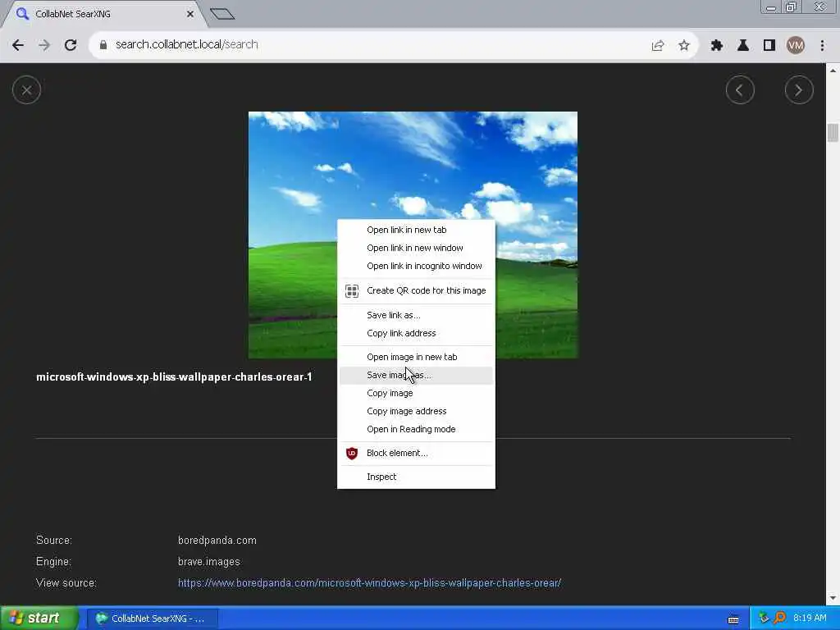This screenshot has height=630, width=840.
Task: Click the address bar URL
Action: pos(187,44)
